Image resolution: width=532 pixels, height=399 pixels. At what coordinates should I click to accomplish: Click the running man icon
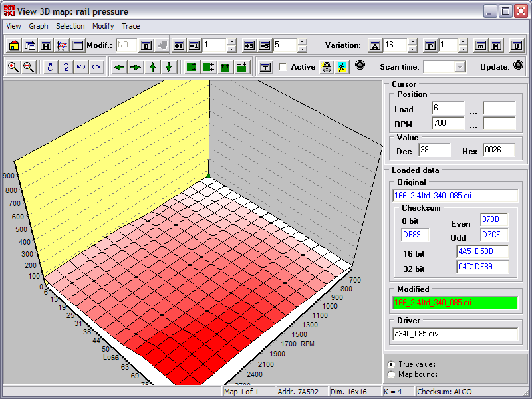click(341, 67)
